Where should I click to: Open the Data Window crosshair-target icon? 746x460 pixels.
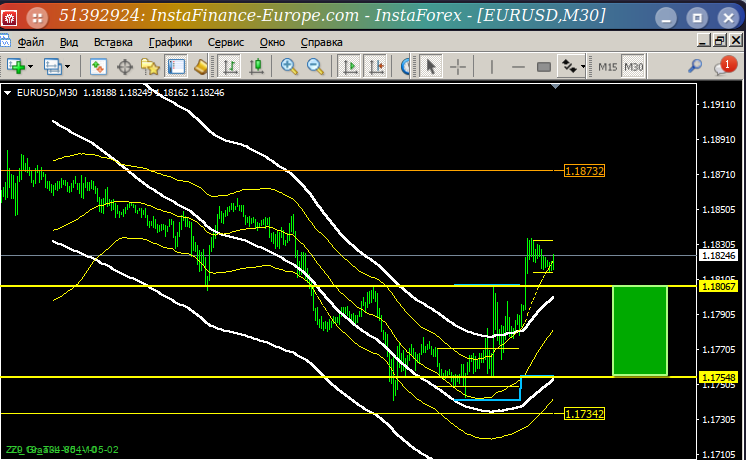125,67
